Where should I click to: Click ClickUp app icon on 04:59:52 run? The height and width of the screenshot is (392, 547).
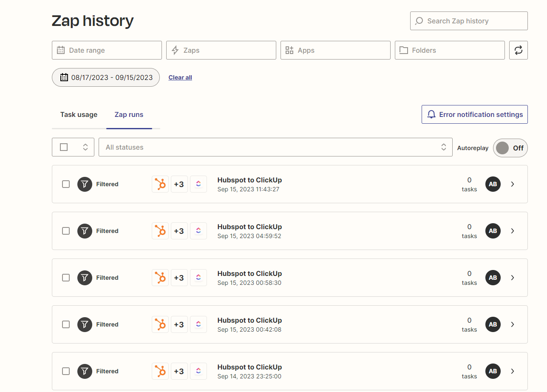point(198,231)
